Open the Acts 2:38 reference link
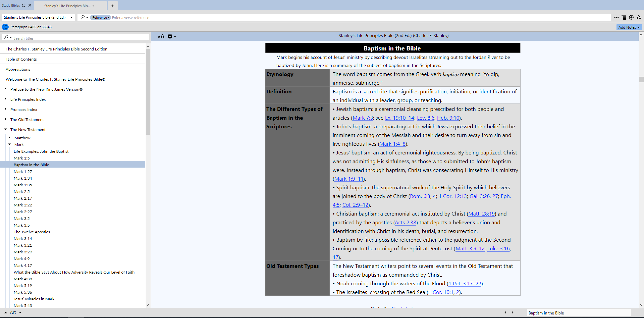Image resolution: width=644 pixels, height=318 pixels. [x=405, y=222]
